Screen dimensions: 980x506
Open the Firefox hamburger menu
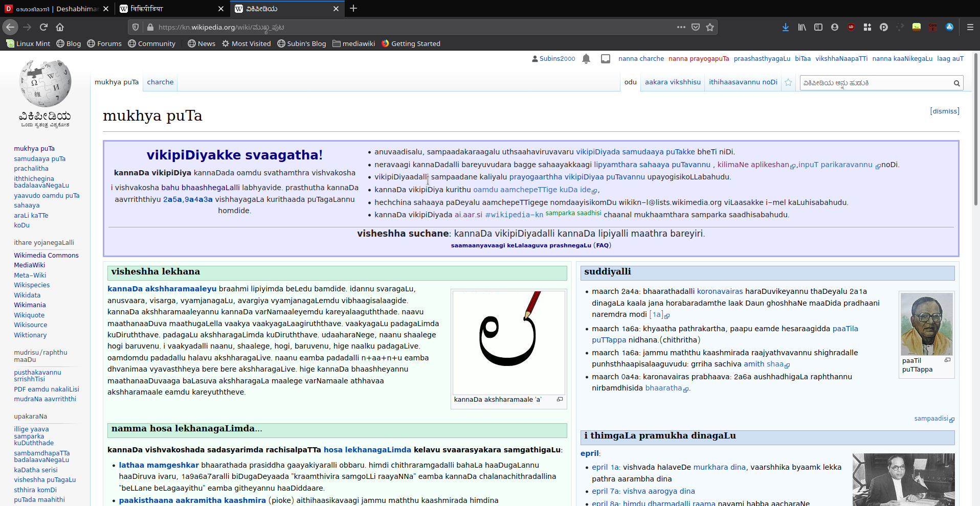pyautogui.click(x=970, y=27)
